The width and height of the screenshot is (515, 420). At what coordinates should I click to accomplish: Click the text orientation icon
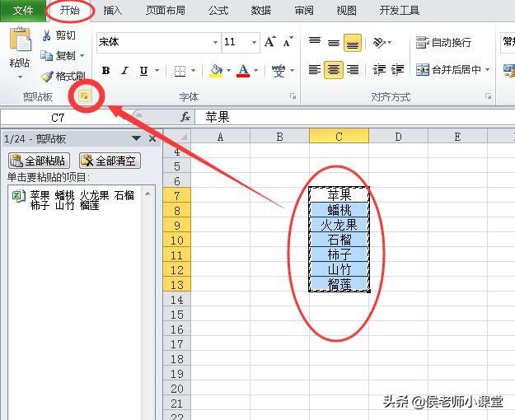pos(379,42)
